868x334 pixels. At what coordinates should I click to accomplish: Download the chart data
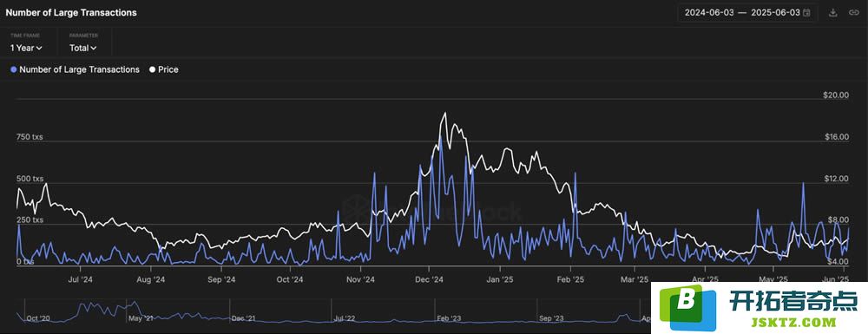(832, 13)
